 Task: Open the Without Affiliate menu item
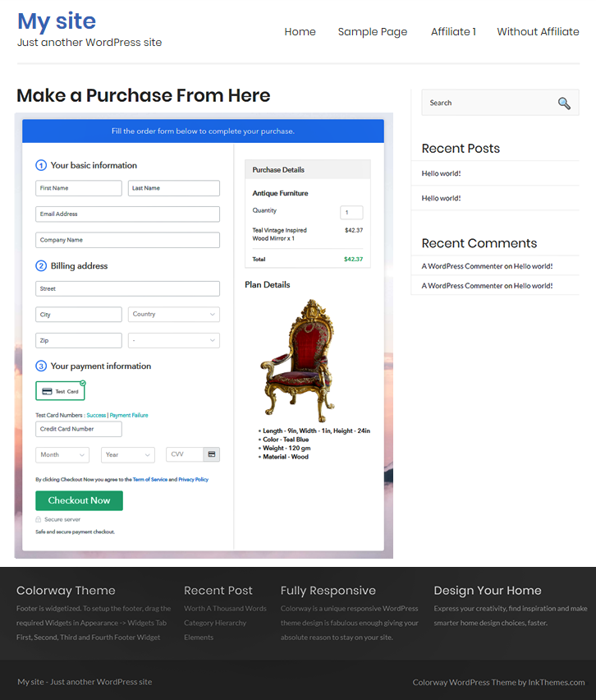(538, 32)
